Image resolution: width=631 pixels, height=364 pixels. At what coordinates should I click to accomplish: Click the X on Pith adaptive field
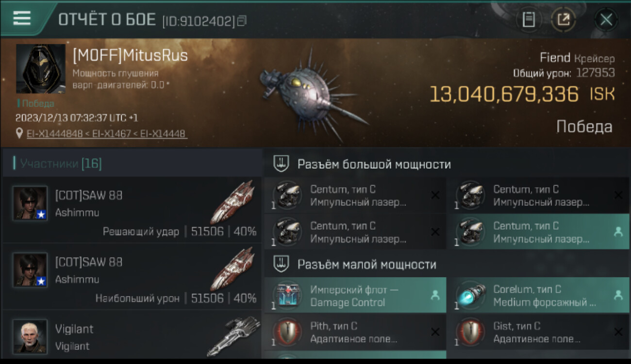(x=435, y=332)
